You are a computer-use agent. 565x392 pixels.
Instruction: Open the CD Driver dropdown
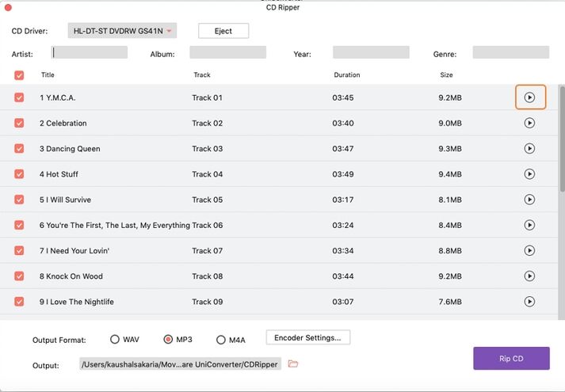click(122, 31)
